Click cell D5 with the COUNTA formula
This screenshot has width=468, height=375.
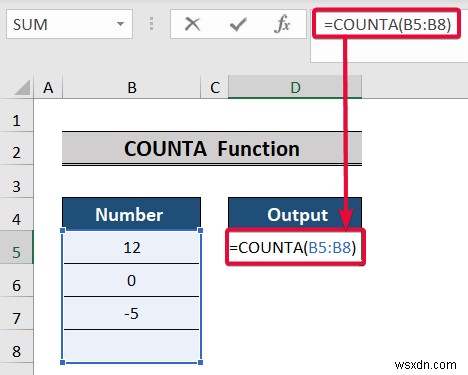point(295,247)
